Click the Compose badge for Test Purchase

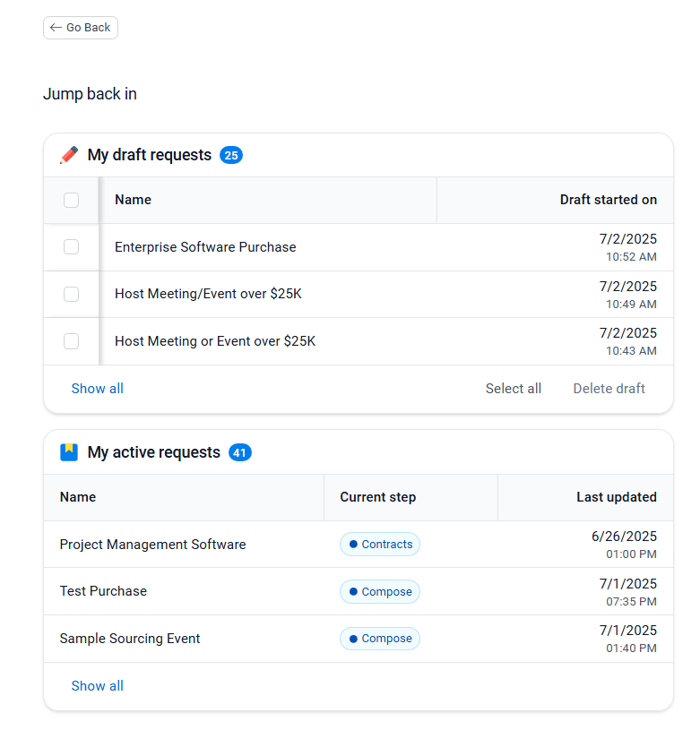tap(380, 591)
